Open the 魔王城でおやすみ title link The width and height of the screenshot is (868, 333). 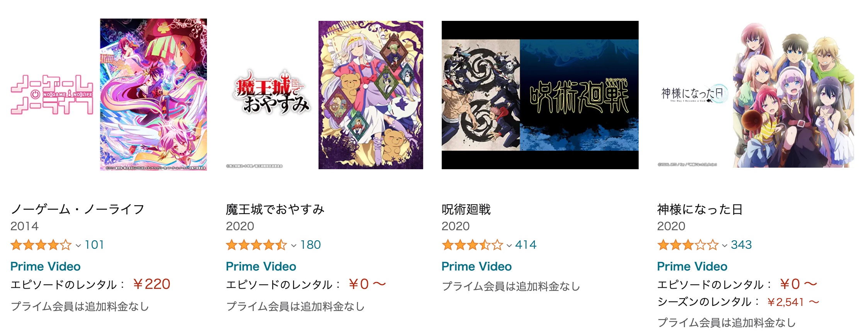click(275, 209)
